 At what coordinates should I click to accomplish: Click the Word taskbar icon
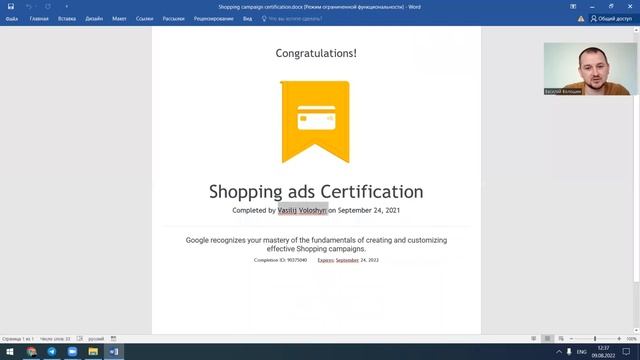113,352
